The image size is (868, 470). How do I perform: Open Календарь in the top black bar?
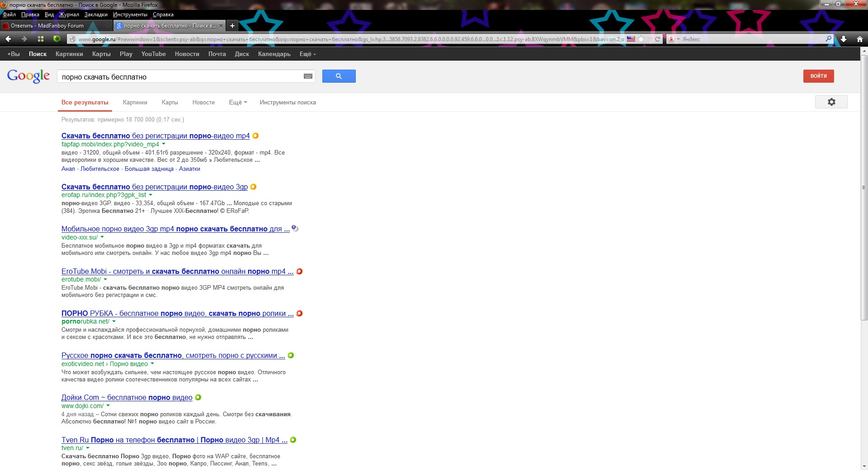[274, 54]
